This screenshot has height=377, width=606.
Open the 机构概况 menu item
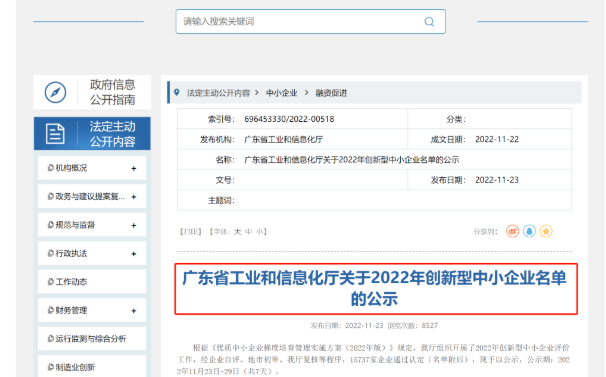pyautogui.click(x=92, y=168)
